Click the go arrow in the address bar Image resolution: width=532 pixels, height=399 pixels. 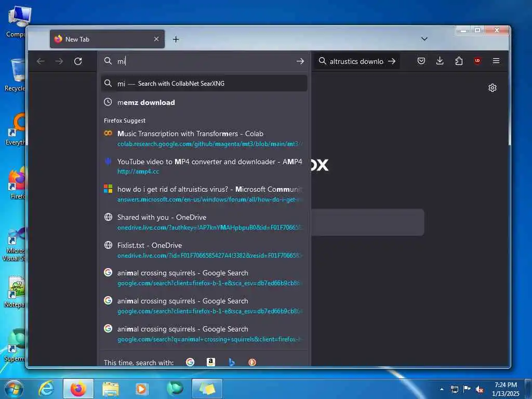300,61
